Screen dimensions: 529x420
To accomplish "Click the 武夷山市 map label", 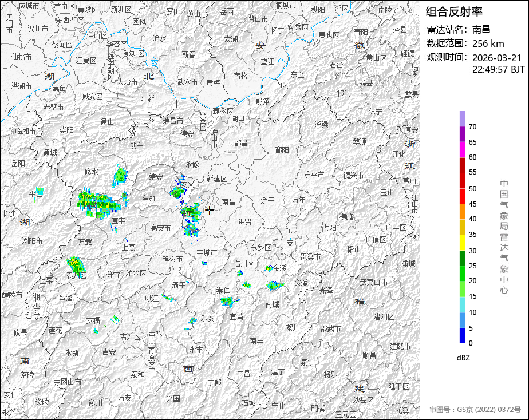I will coord(373,282).
